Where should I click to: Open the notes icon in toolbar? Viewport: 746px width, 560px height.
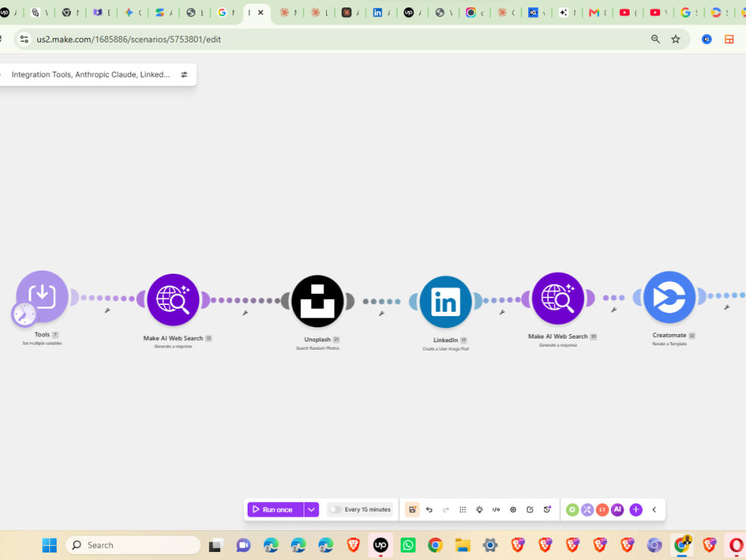coord(530,509)
